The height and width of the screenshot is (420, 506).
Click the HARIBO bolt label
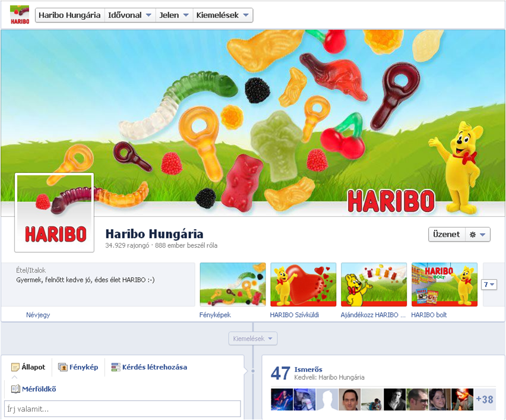(x=429, y=315)
